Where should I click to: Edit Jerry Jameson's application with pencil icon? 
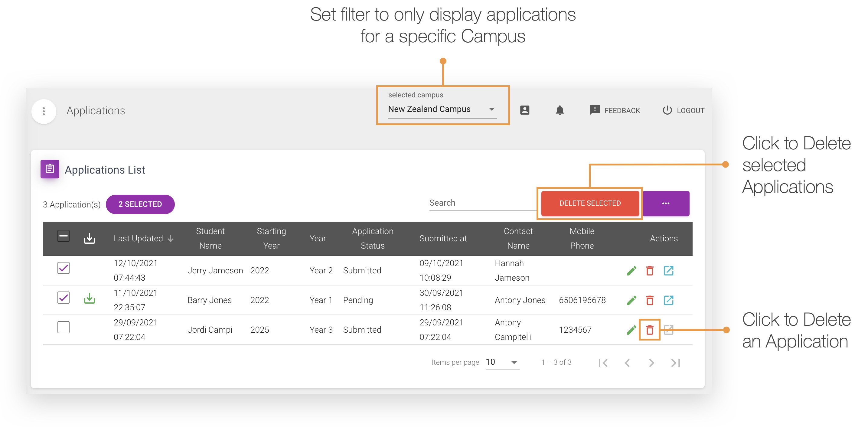(x=631, y=270)
